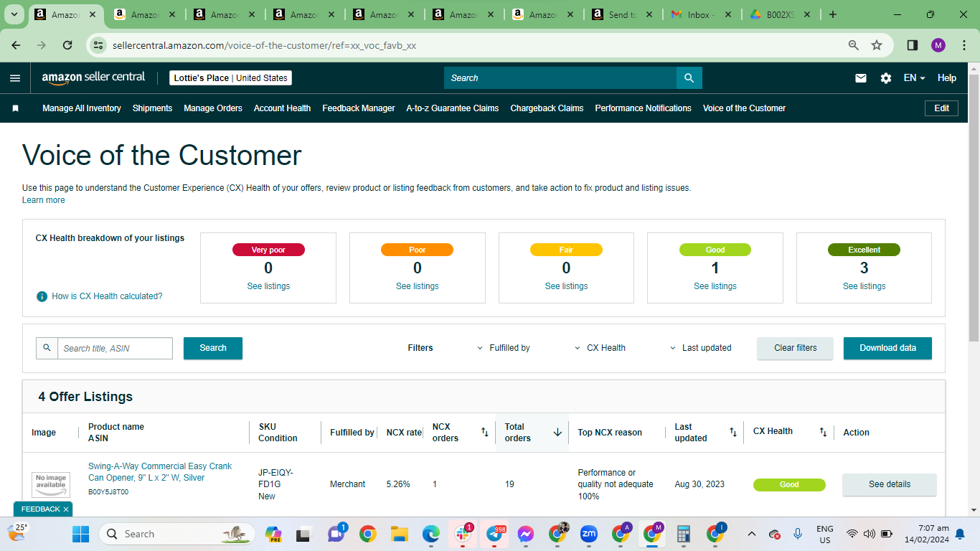
Task: Open Performance Notifications
Action: tap(644, 108)
